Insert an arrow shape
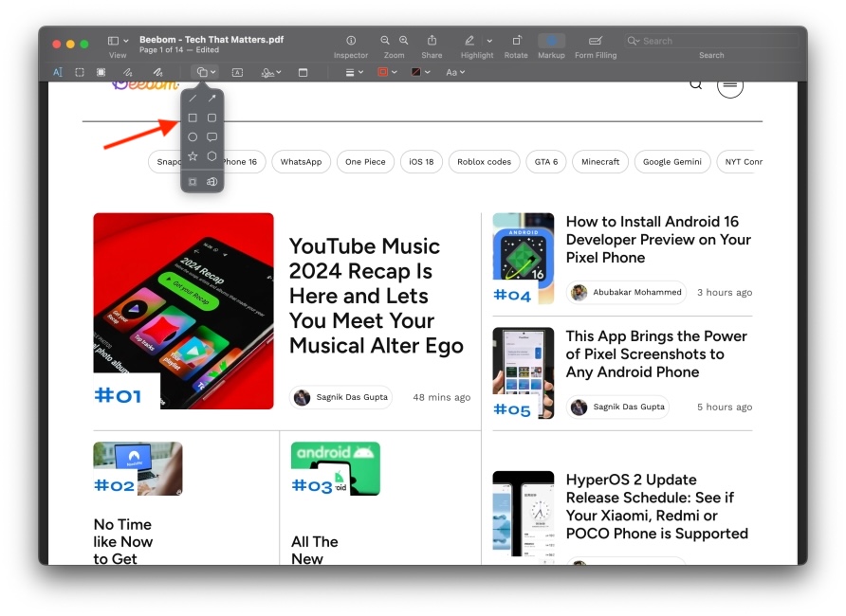This screenshot has width=846, height=616. click(212, 98)
